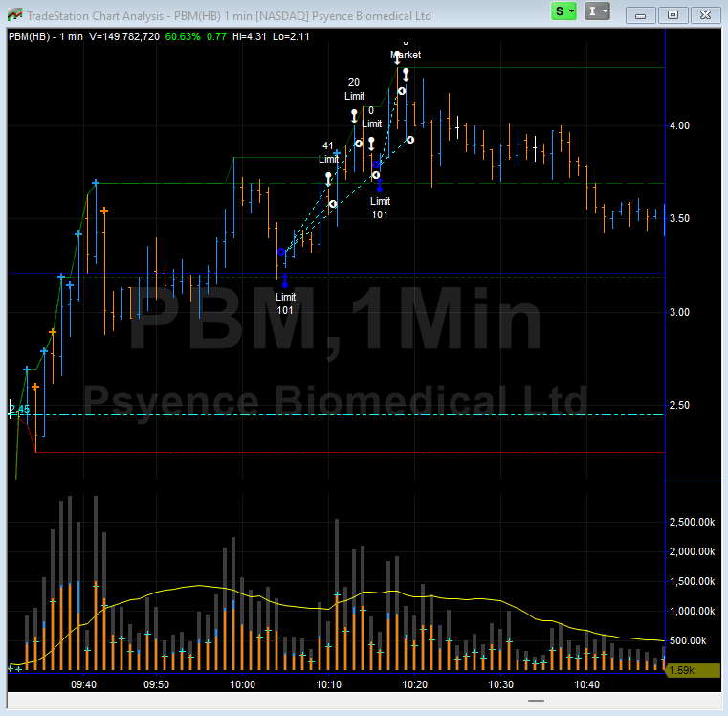Click the blue buy arrow above upper Limit 101
Screen dimensions: 728x716
click(x=380, y=186)
